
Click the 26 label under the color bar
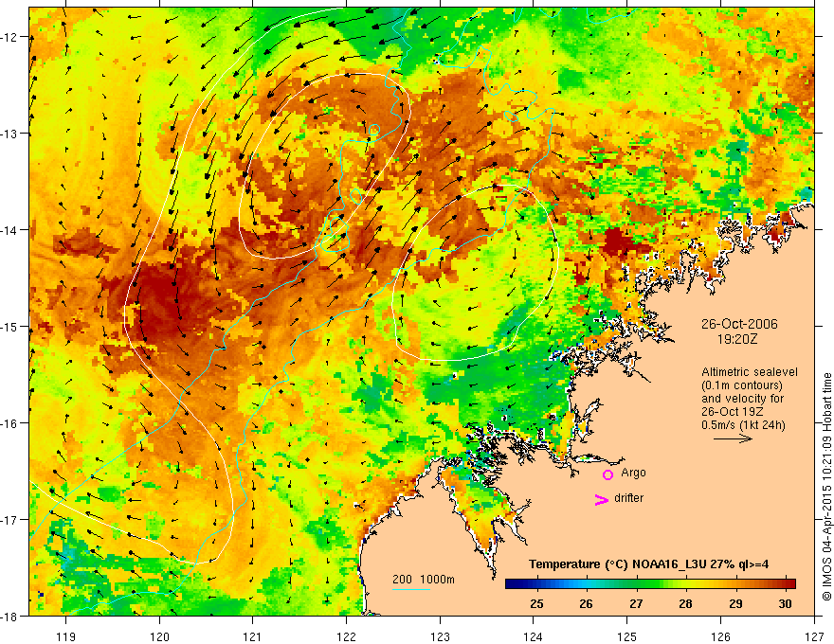point(586,603)
